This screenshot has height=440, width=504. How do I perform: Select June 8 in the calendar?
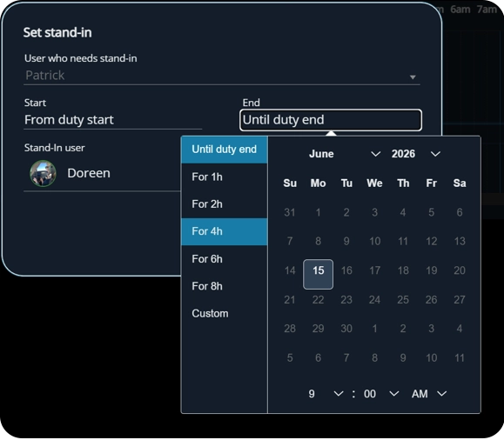(319, 242)
